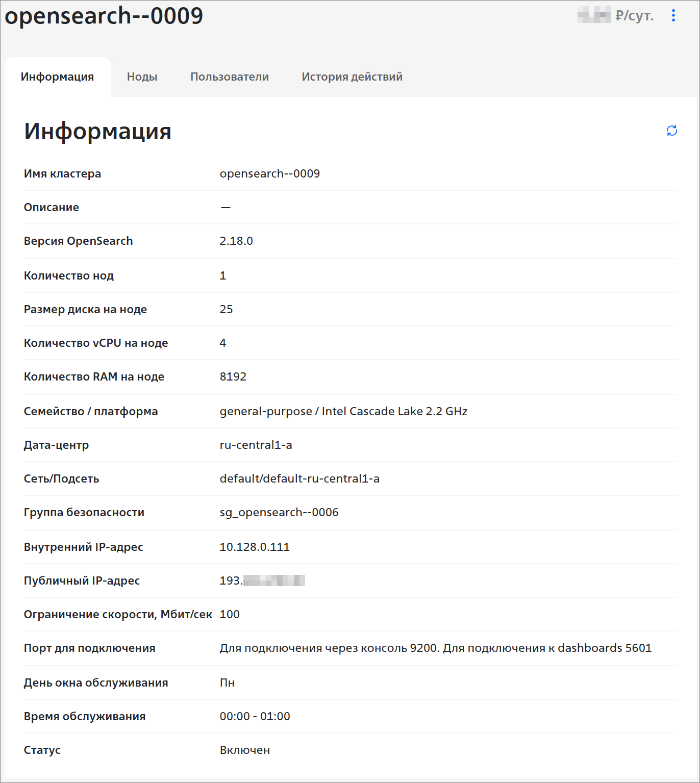
Task: Click the status value Включен
Action: [x=245, y=750]
